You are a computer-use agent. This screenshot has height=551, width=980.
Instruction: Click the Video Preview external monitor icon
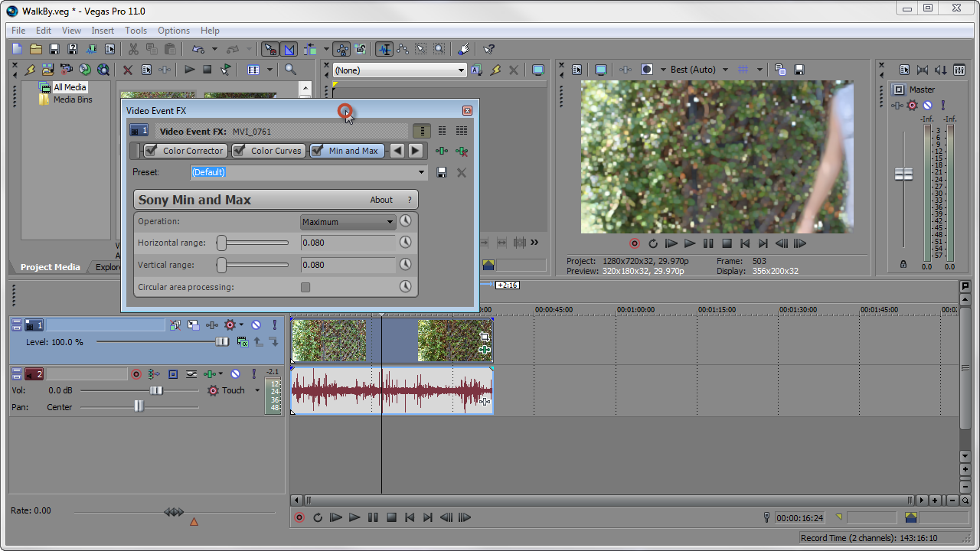(601, 70)
